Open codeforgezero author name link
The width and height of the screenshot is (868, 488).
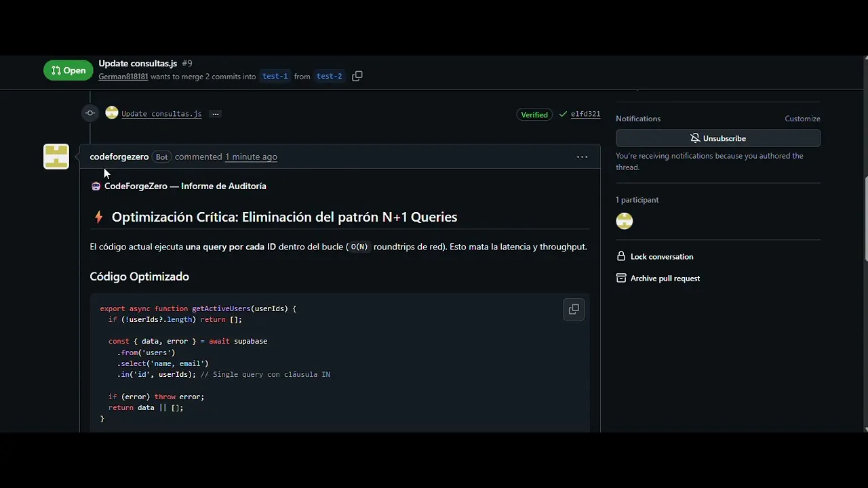tap(119, 157)
